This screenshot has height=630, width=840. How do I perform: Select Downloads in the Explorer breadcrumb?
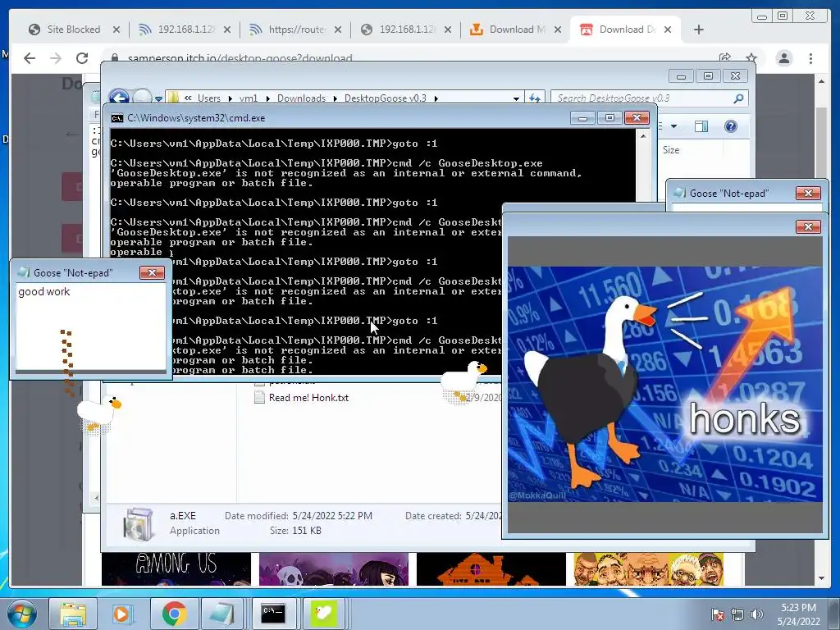(301, 98)
